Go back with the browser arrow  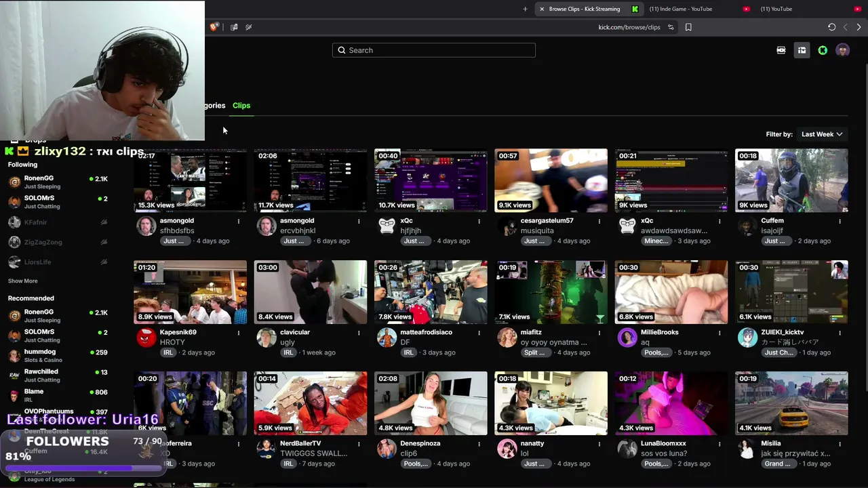click(x=845, y=27)
